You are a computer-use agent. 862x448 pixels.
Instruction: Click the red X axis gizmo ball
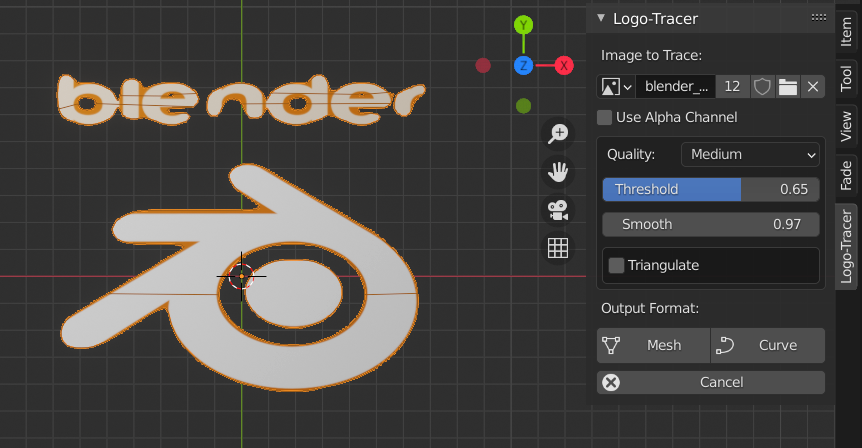pyautogui.click(x=563, y=65)
